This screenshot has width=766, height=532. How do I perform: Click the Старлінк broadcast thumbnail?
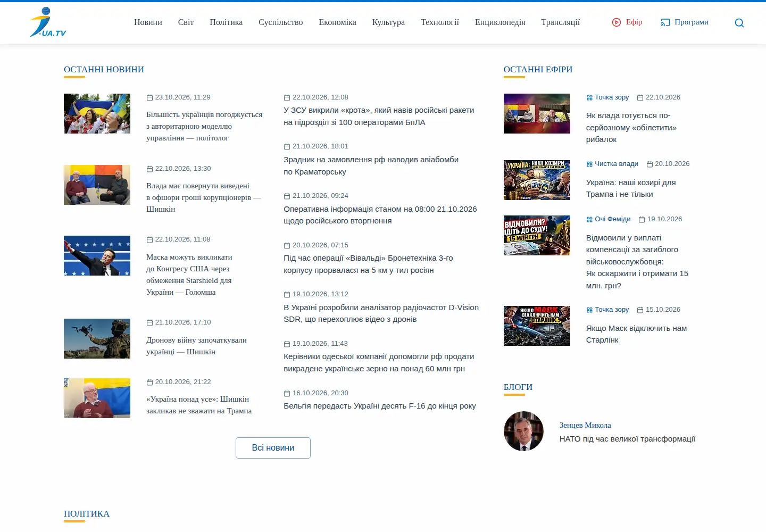point(537,326)
